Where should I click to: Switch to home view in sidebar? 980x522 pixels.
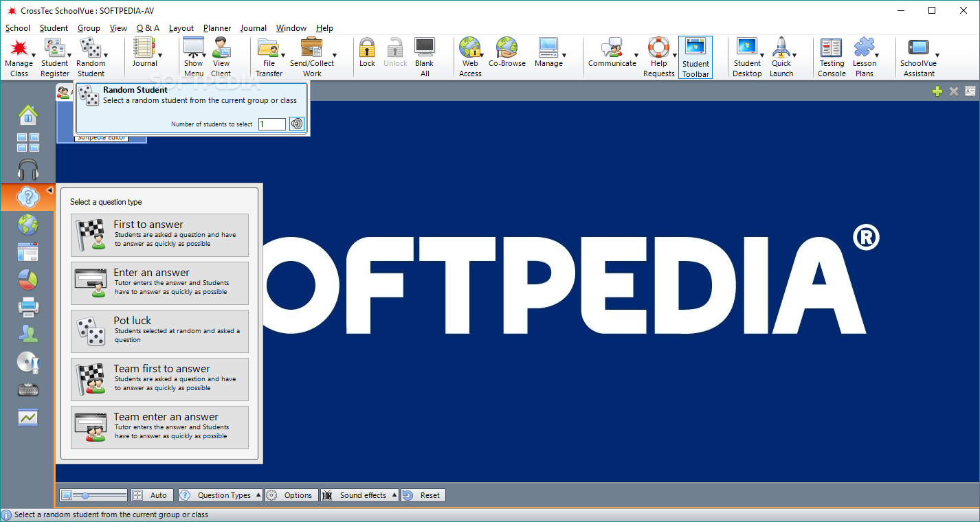[x=28, y=115]
